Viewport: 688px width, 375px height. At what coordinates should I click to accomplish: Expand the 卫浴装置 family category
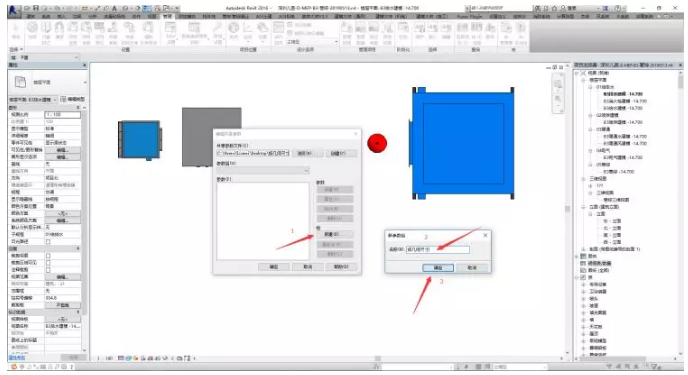(x=584, y=292)
